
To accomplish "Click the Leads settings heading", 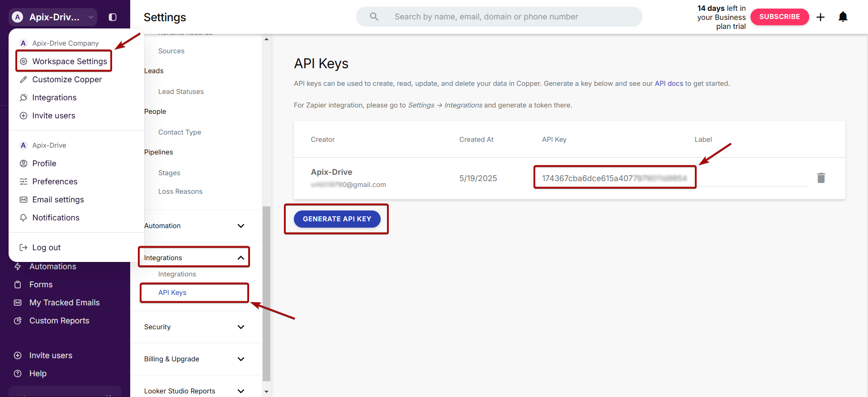I will pos(154,71).
